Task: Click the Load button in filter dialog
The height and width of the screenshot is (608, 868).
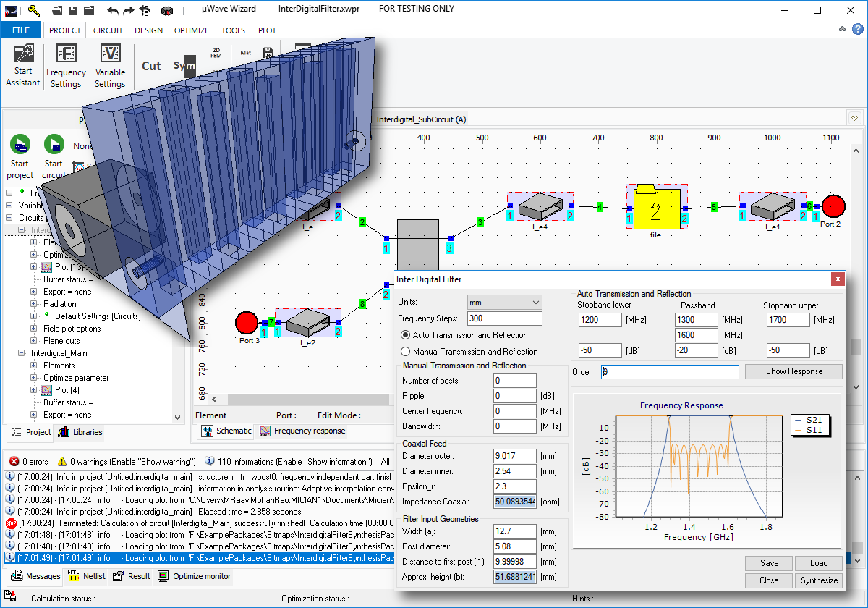Action: (x=819, y=563)
